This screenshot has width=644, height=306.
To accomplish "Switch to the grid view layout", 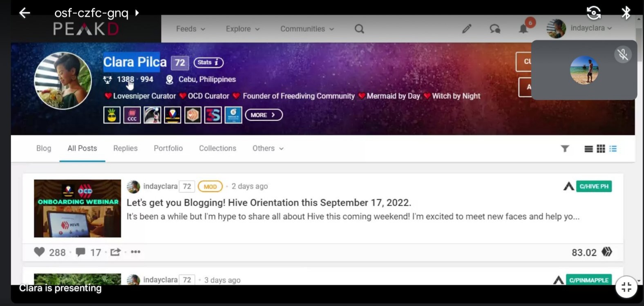I will [601, 149].
